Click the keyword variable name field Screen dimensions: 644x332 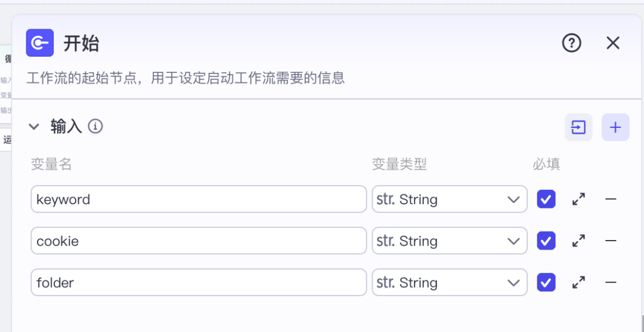tap(199, 199)
